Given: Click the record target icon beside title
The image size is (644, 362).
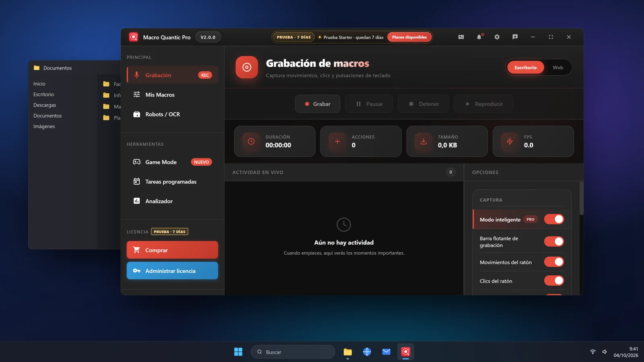Looking at the screenshot, I should (247, 67).
